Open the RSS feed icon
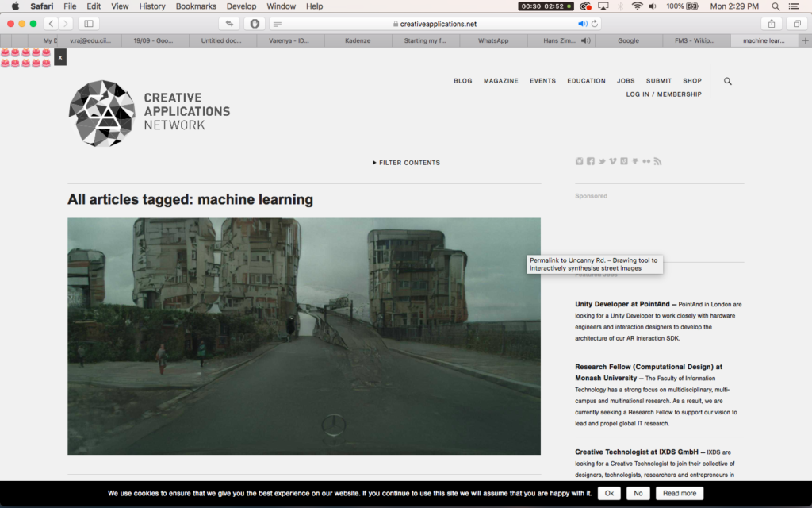This screenshot has width=812, height=508. pyautogui.click(x=657, y=161)
